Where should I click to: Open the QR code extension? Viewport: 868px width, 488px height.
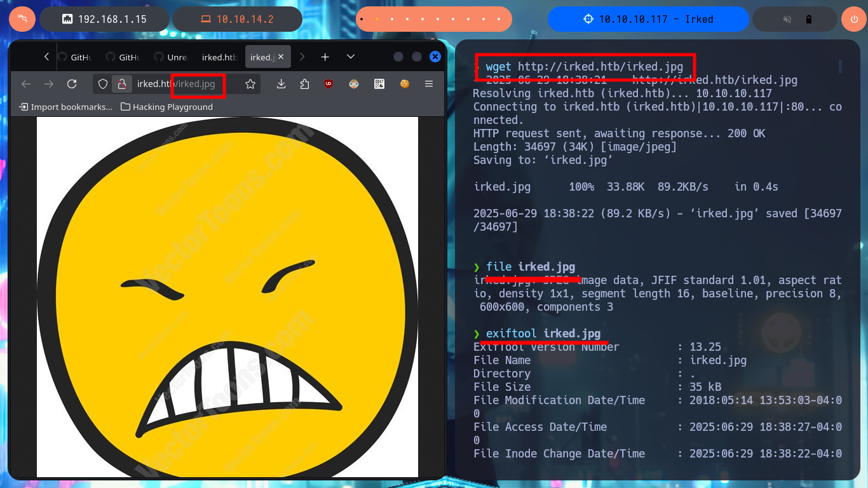[379, 84]
